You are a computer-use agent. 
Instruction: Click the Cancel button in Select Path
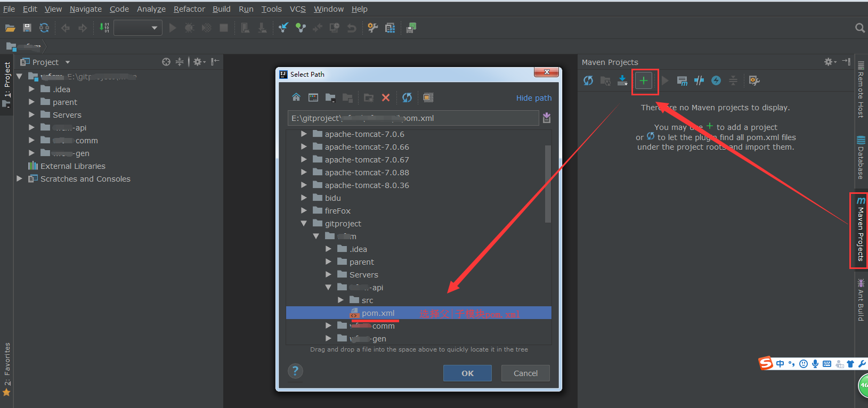coord(525,373)
